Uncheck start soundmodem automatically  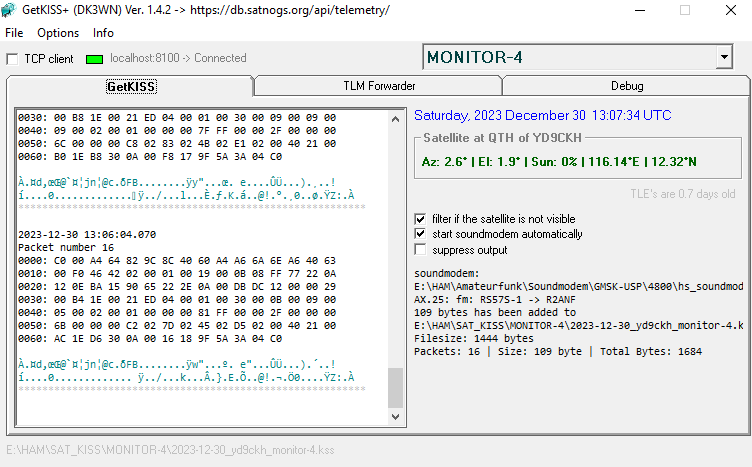[420, 234]
